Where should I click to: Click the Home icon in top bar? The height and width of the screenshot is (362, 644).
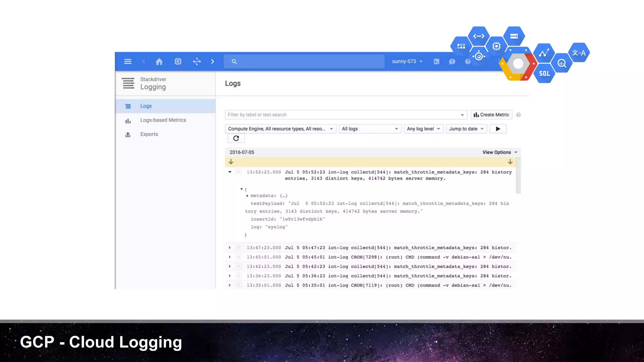159,62
